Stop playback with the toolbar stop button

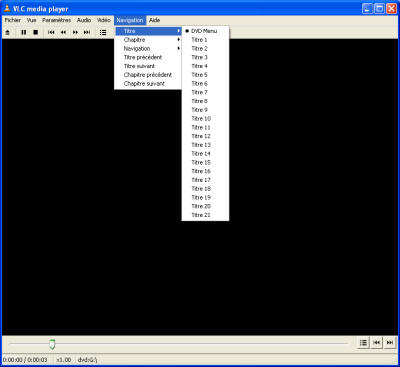click(x=36, y=32)
